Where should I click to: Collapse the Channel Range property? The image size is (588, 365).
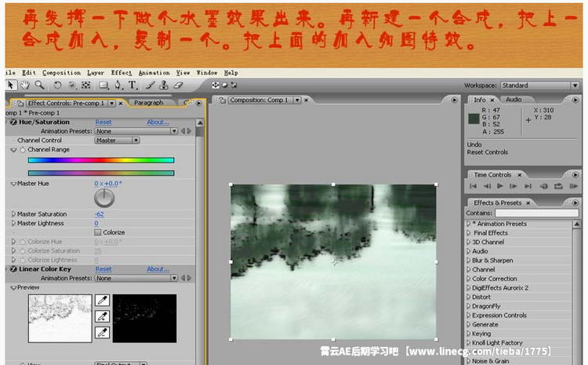(x=14, y=150)
